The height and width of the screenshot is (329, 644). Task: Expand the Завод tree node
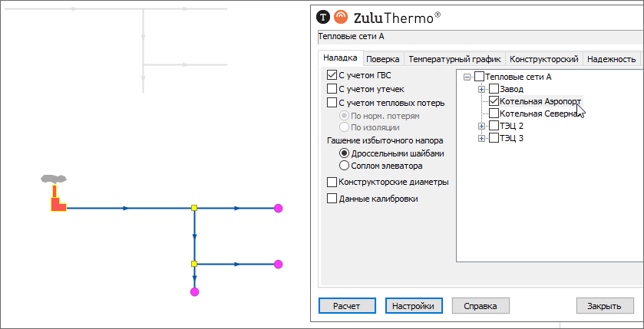482,89
